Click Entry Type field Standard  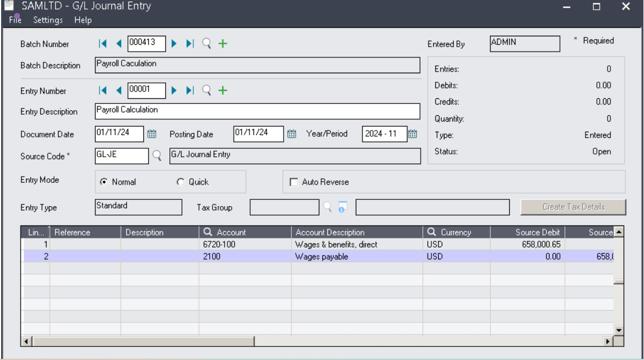pyautogui.click(x=139, y=207)
